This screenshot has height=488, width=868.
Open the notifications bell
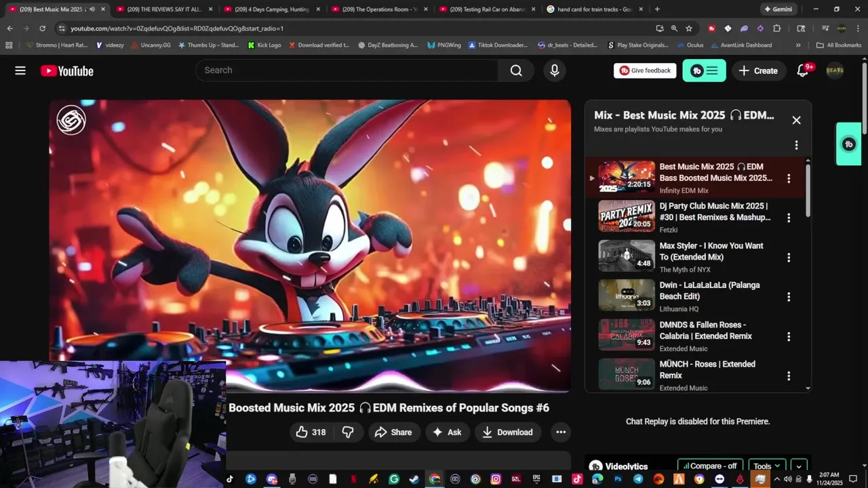[x=803, y=70]
